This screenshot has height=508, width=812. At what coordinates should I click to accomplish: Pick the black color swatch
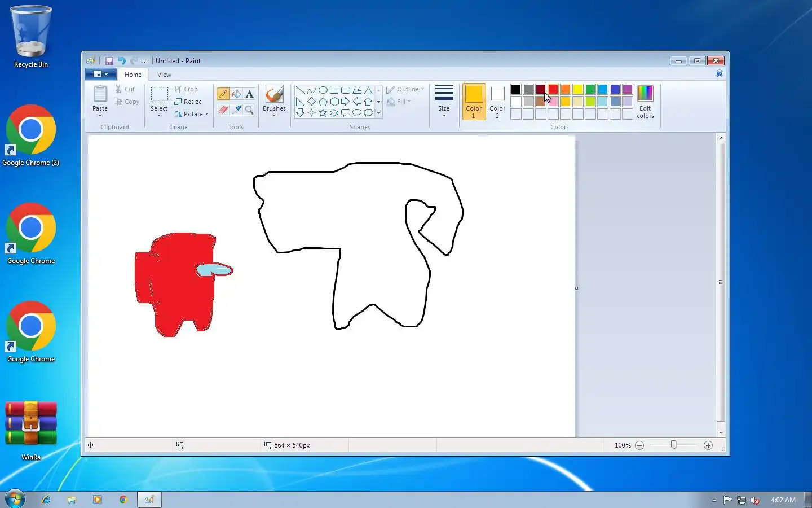pos(516,89)
